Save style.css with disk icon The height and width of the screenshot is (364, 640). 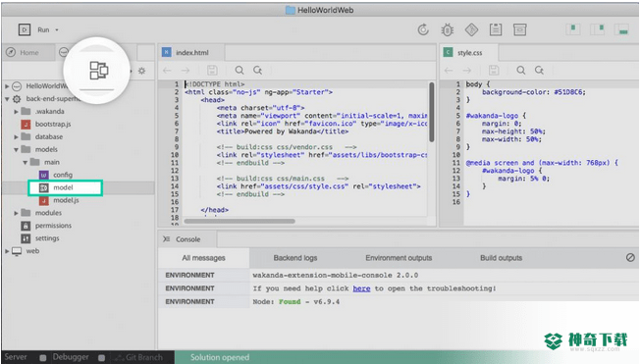tap(494, 71)
